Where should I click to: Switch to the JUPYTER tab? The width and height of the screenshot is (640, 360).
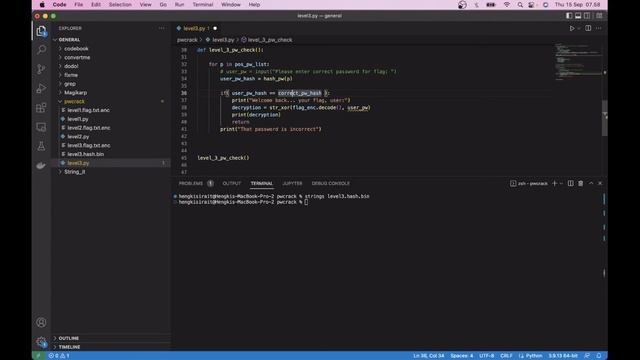pyautogui.click(x=292, y=184)
